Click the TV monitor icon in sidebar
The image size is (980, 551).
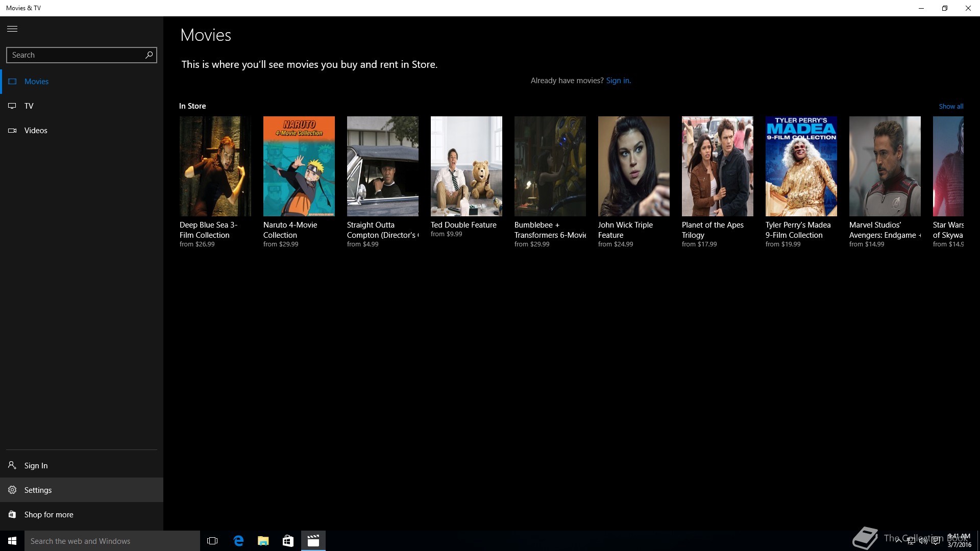[12, 106]
